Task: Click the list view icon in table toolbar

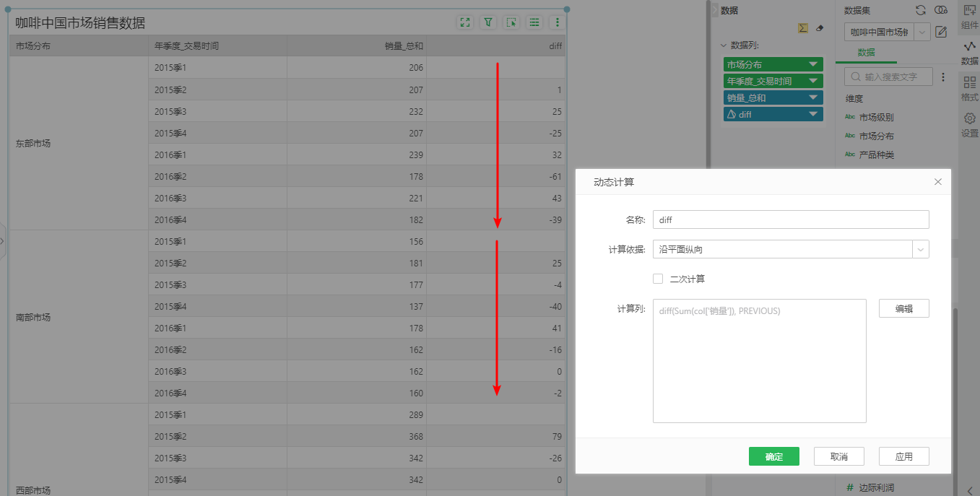Action: 534,22
